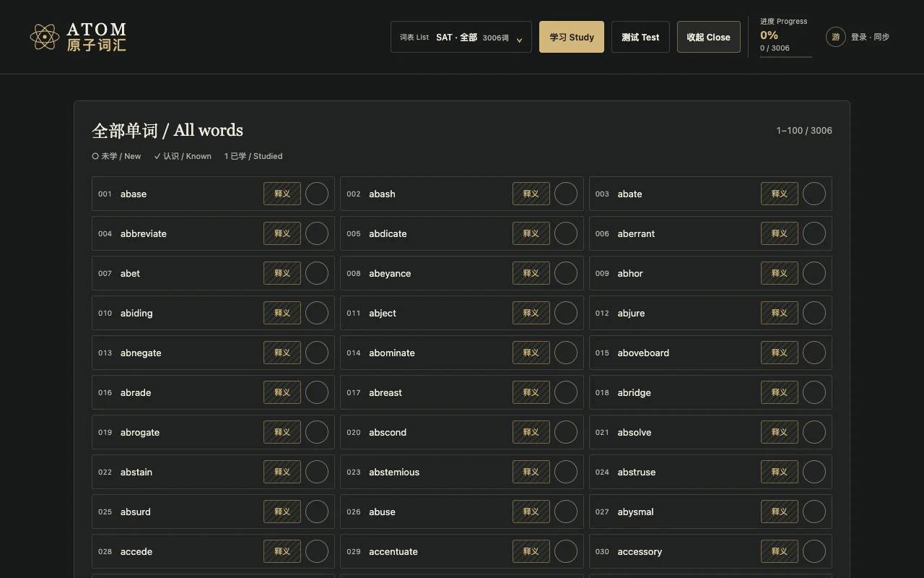Click the ATOM atom logo icon
Viewport: 924px width, 578px height.
pyautogui.click(x=45, y=37)
